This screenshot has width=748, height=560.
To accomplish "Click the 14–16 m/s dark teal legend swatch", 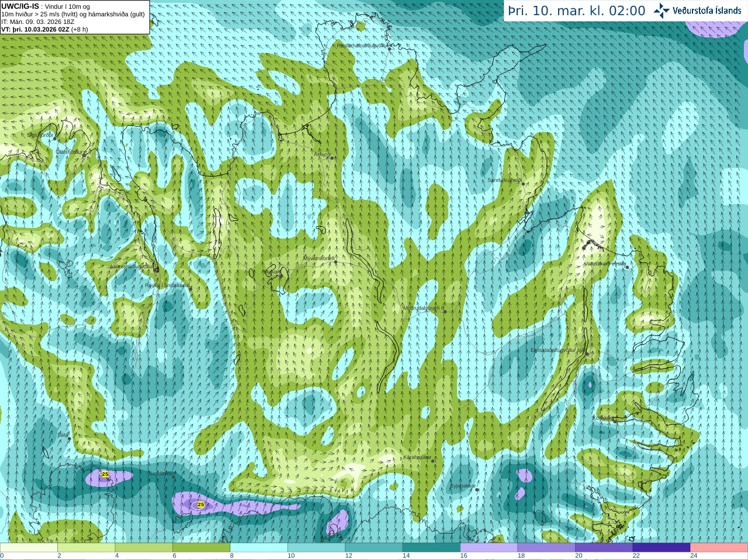I will tap(432, 548).
